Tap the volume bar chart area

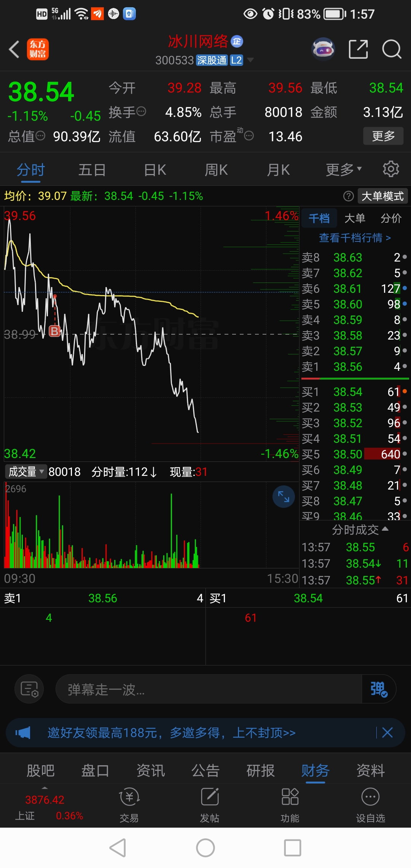pyautogui.click(x=151, y=525)
